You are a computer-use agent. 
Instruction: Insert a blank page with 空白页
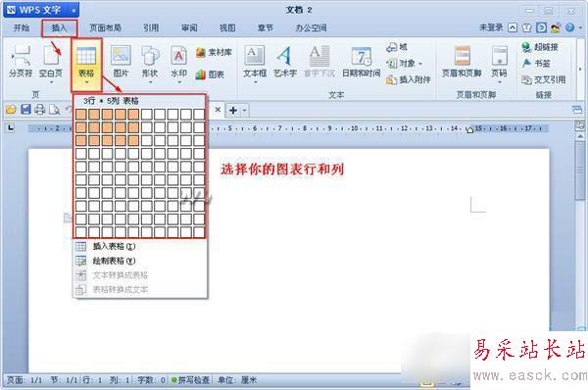[x=51, y=63]
